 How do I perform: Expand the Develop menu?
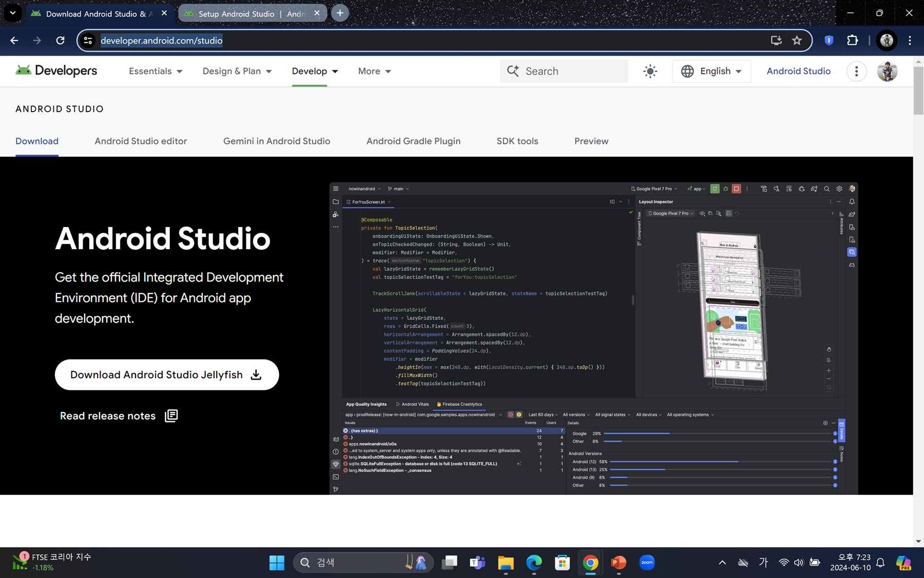315,71
